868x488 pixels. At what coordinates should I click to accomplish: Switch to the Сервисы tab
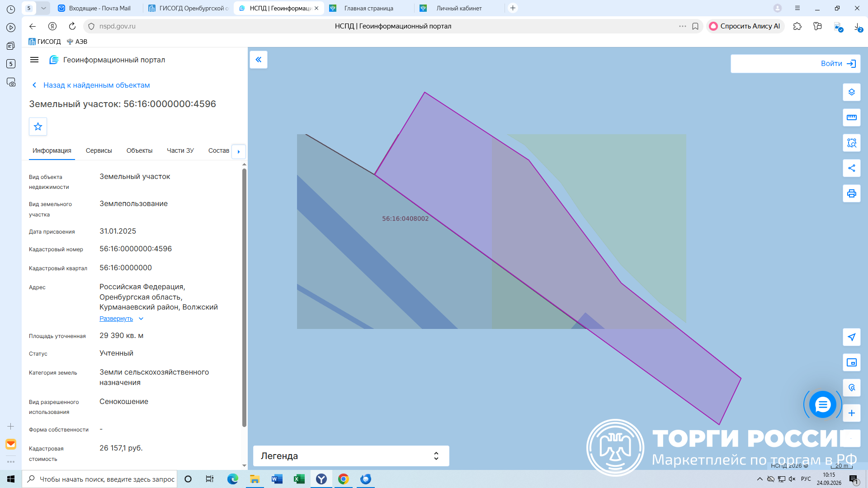[x=99, y=150]
